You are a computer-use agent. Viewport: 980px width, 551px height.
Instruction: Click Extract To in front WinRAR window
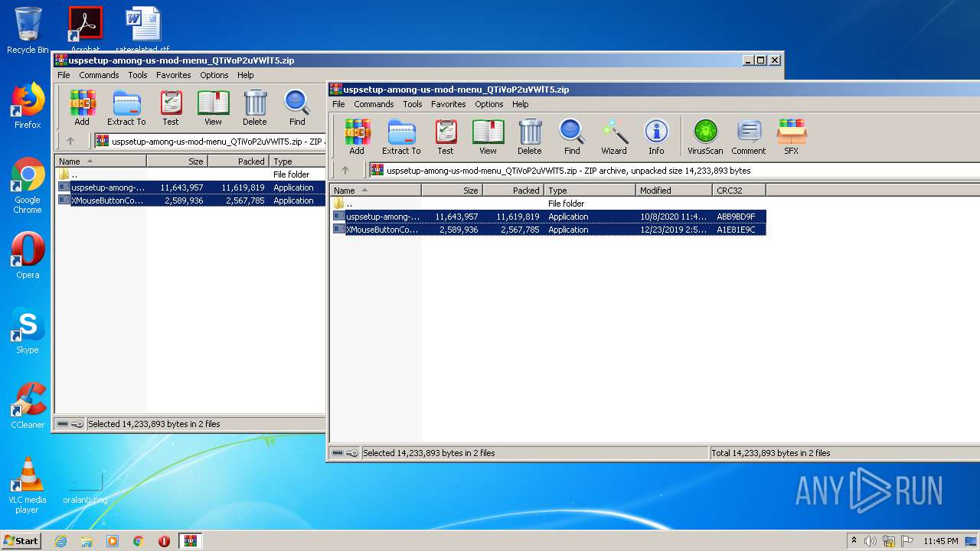click(401, 137)
